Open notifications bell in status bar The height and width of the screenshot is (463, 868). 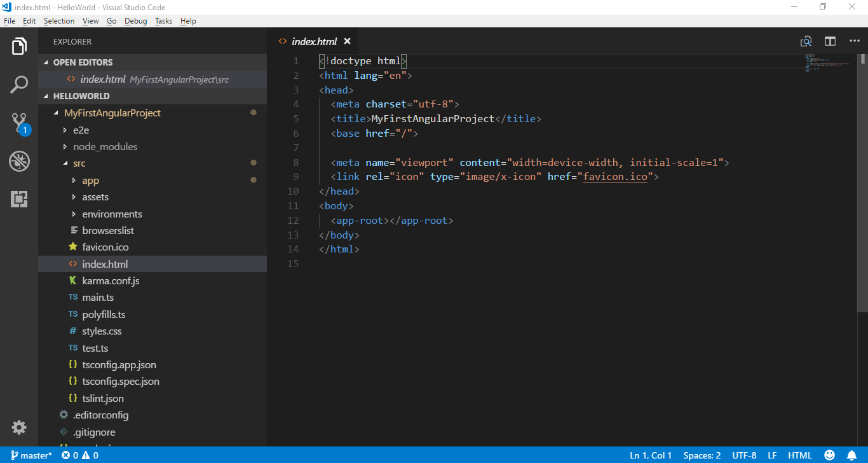851,455
